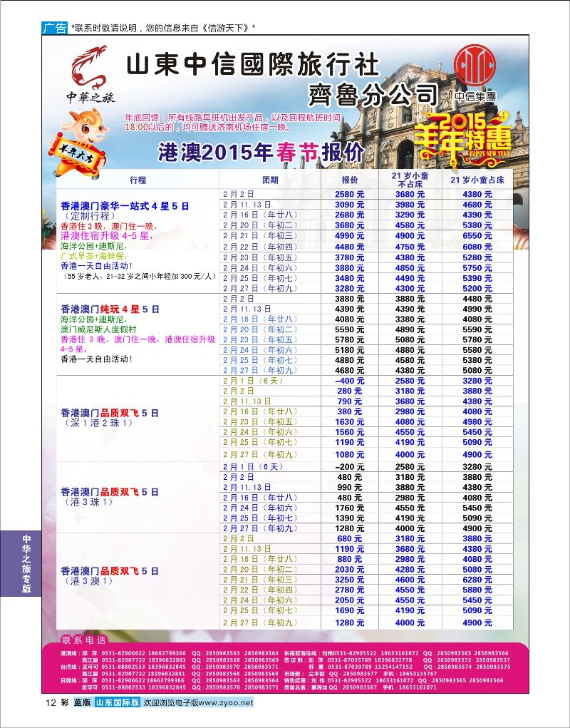The image size is (570, 728).
Task: Click the 签证部 contact line
Action: tap(397, 660)
